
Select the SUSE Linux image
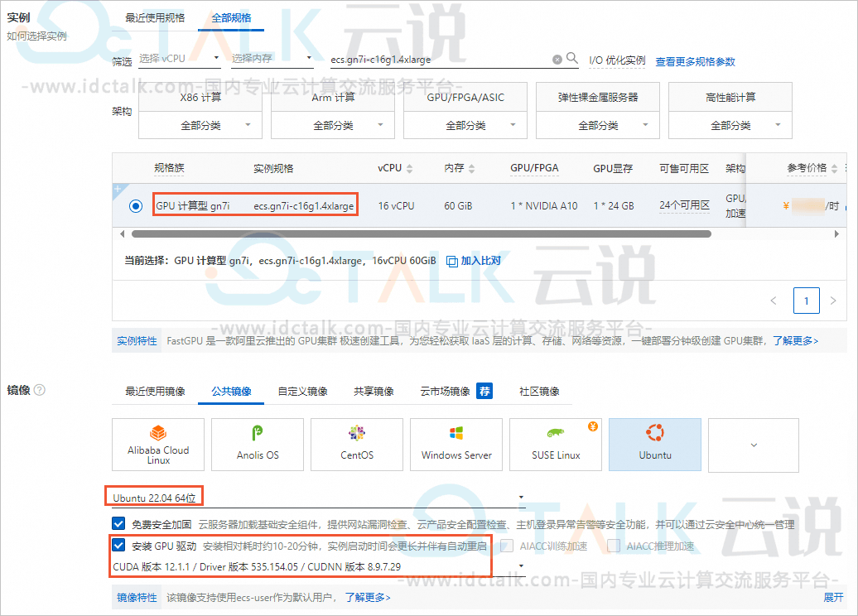[556, 445]
